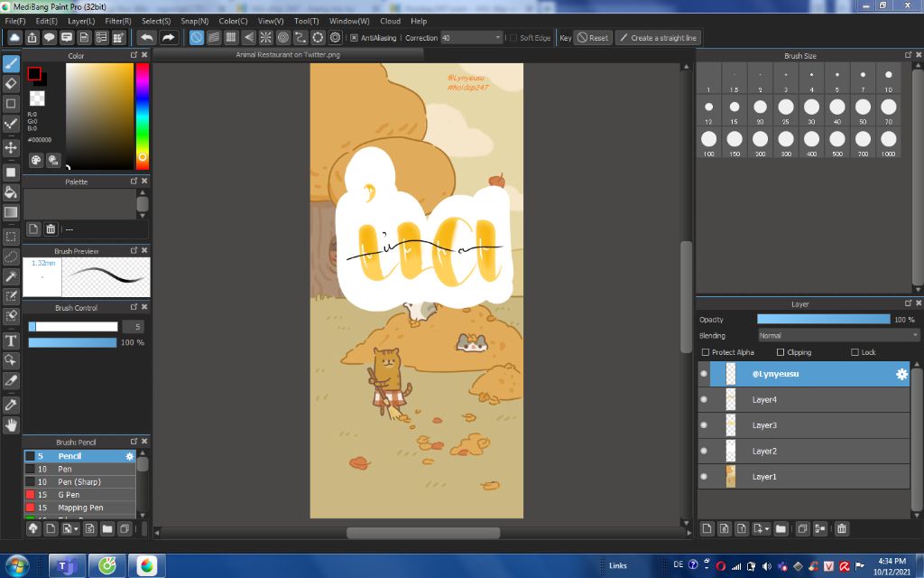Screen dimensions: 924x578
Task: Open settings gear of @Lynyeusu layer
Action: click(901, 374)
